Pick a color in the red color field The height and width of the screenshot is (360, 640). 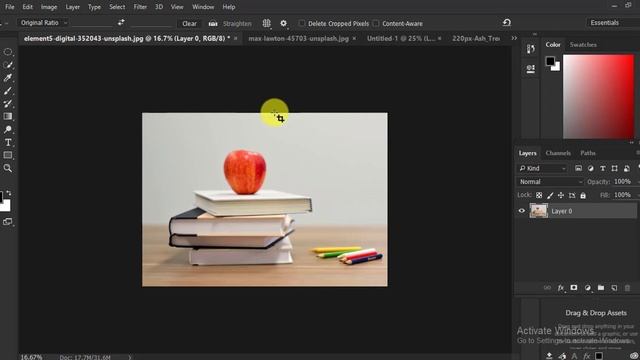598,96
